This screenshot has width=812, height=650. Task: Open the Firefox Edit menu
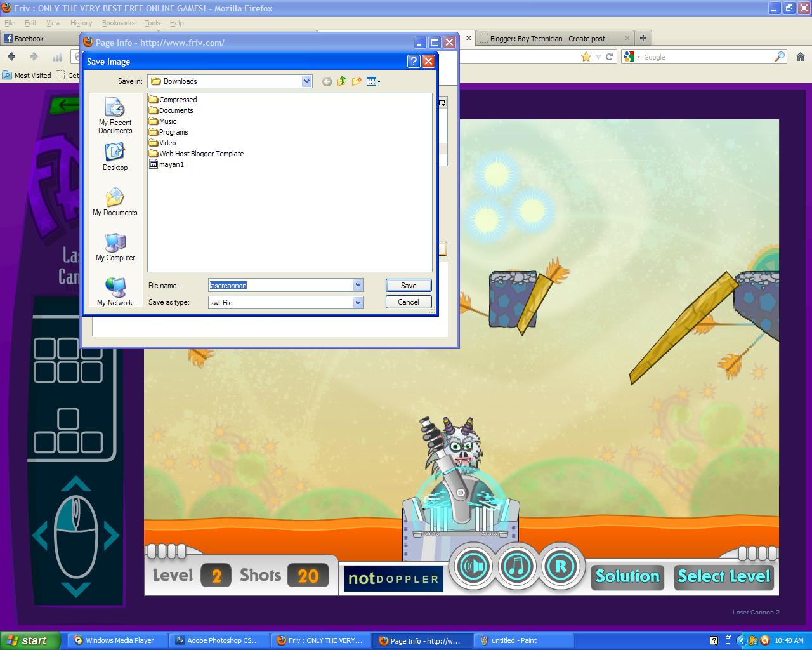tap(30, 23)
